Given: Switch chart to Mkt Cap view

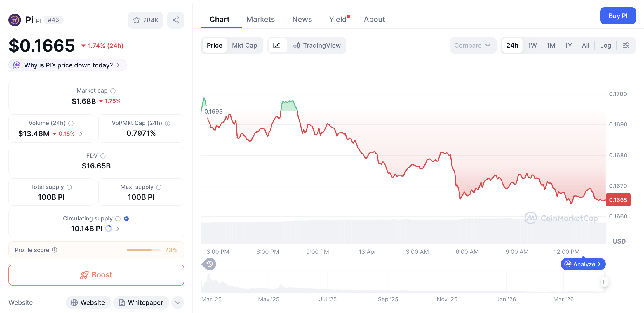Looking at the screenshot, I should click(x=245, y=45).
